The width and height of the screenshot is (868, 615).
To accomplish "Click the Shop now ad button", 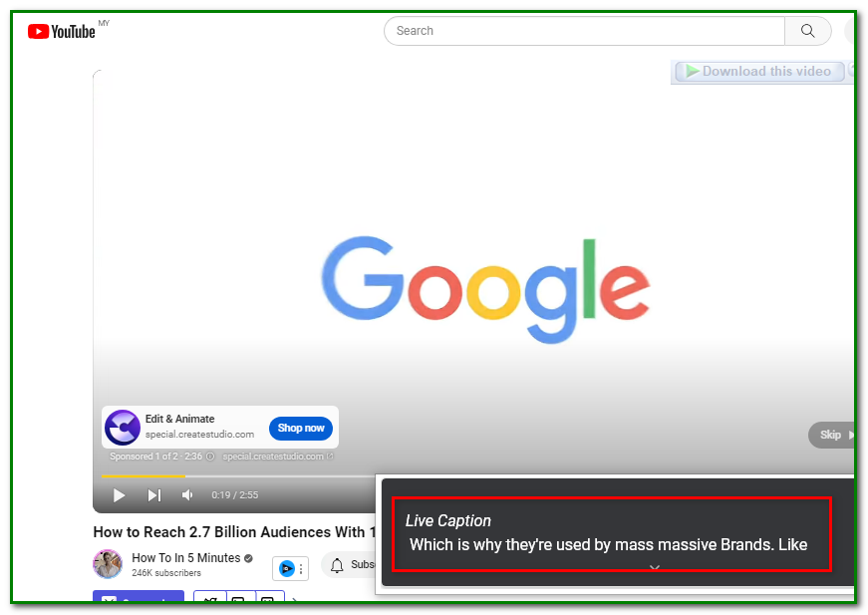I will click(x=300, y=429).
